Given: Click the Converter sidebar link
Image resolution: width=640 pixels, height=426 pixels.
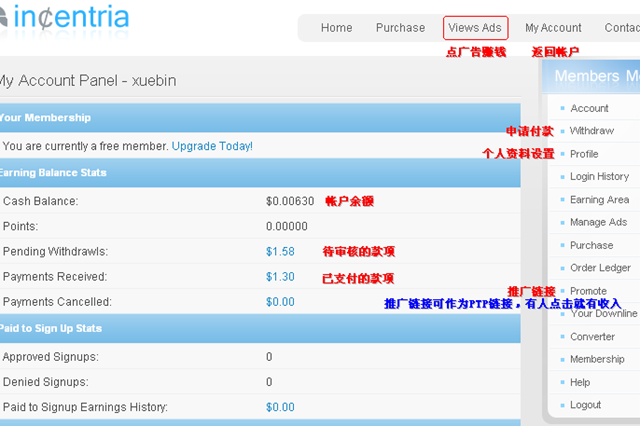Looking at the screenshot, I should coord(592,337).
